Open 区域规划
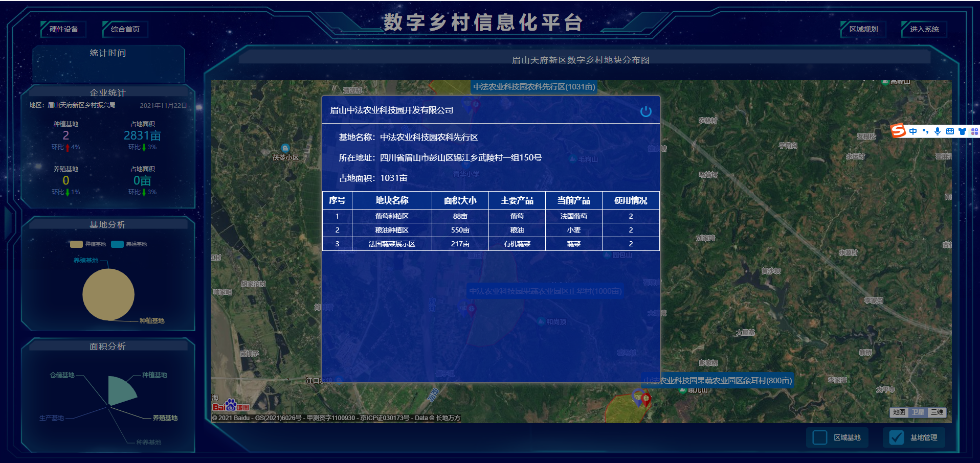The height and width of the screenshot is (463, 980). coord(863,29)
